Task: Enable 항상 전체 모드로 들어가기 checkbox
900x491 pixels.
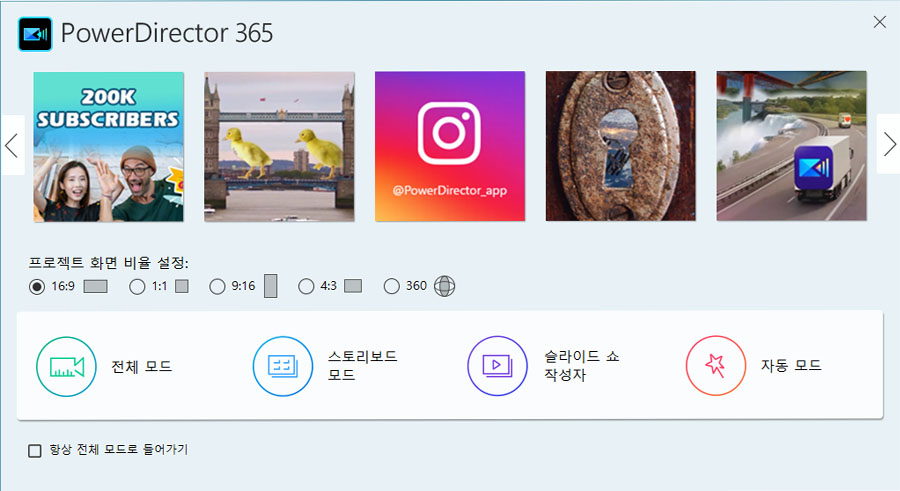Action: pyautogui.click(x=35, y=451)
